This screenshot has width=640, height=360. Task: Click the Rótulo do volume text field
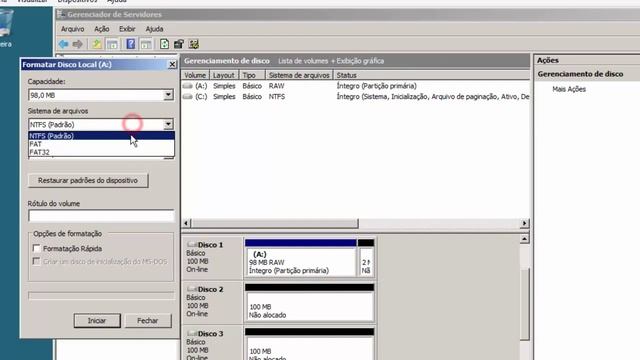coord(101,216)
